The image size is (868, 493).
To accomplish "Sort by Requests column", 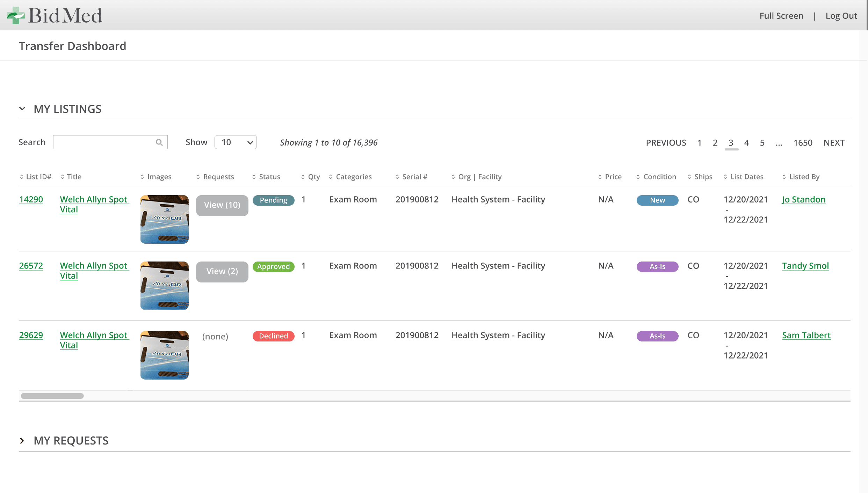I will click(215, 177).
